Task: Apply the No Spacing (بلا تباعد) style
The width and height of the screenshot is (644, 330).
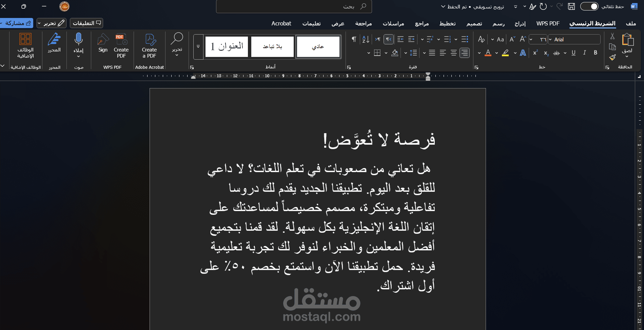Action: pos(273,47)
